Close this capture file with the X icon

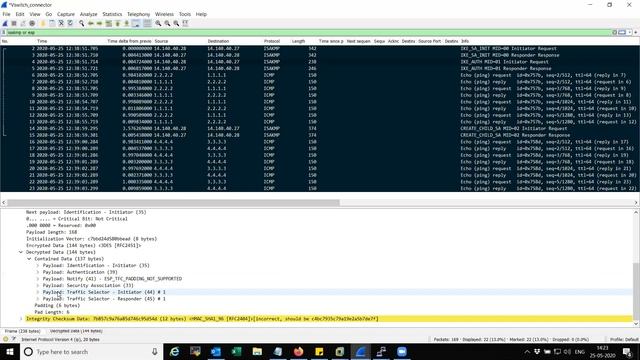(x=61, y=23)
